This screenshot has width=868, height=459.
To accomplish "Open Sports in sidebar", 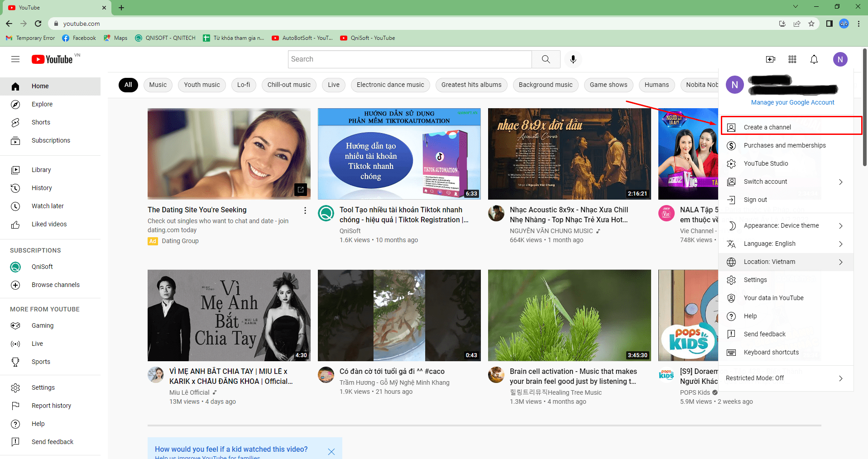I will (50, 362).
